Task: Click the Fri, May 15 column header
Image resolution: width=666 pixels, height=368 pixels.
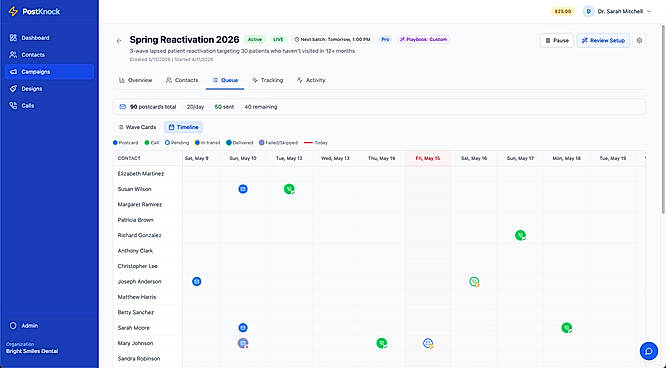Action: [428, 158]
